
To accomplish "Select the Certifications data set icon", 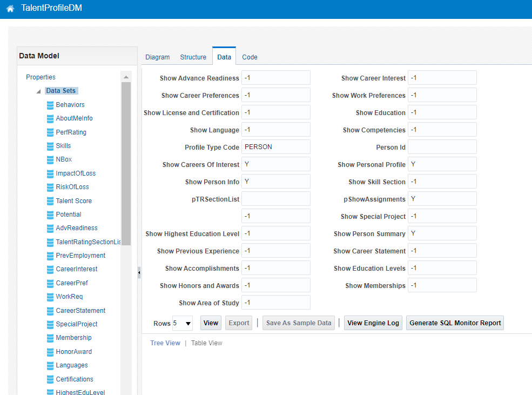I will coord(51,379).
